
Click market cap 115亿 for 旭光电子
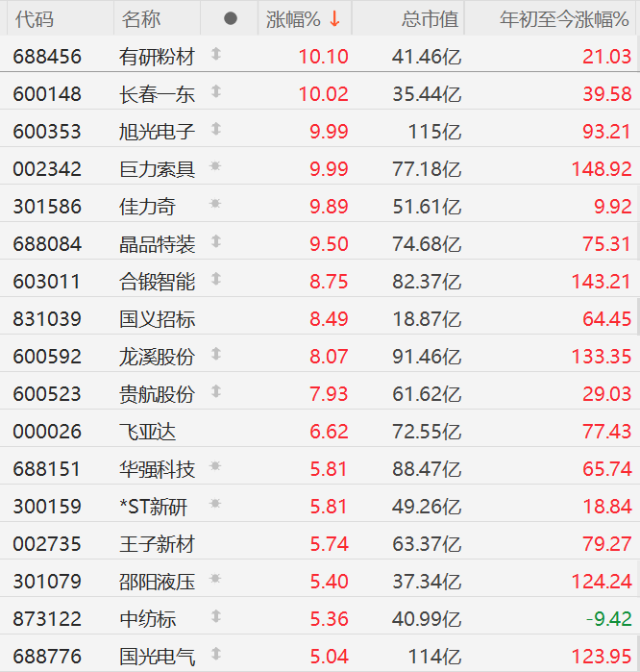pos(434,132)
